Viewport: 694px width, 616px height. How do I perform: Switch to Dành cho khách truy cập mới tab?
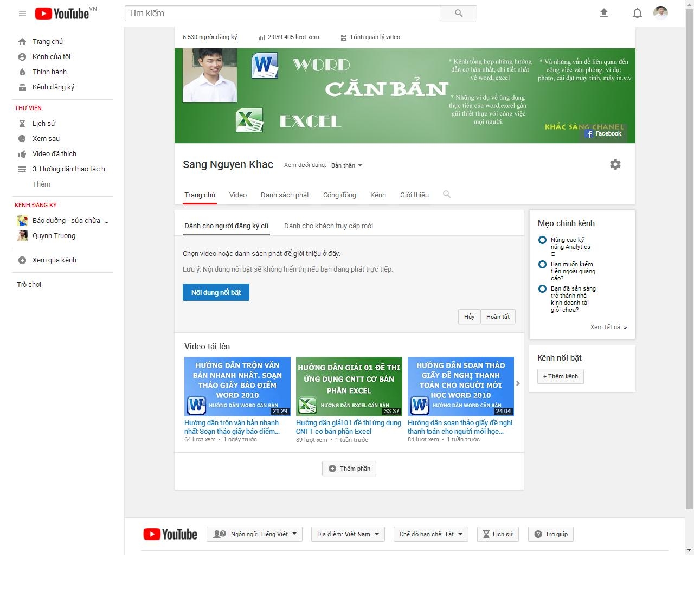329,226
